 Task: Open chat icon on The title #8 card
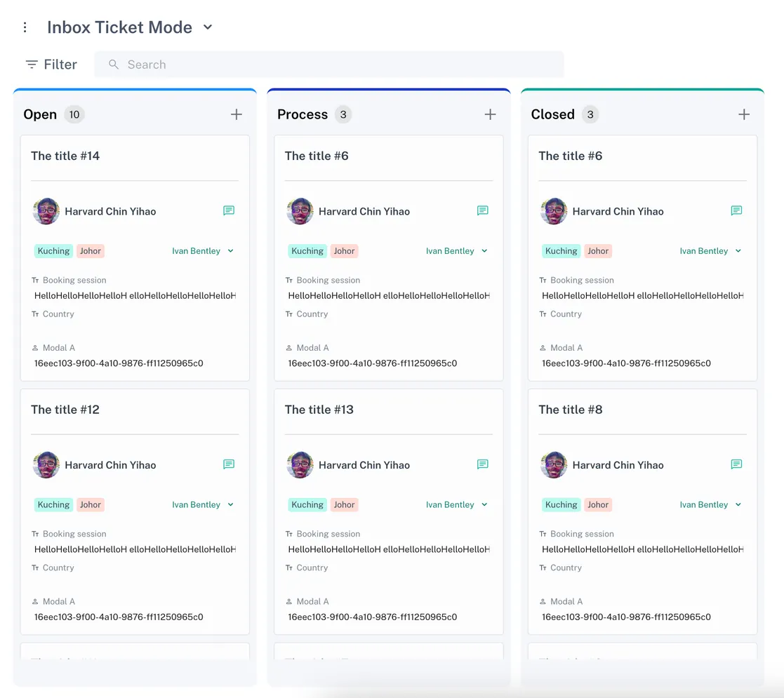pos(736,464)
